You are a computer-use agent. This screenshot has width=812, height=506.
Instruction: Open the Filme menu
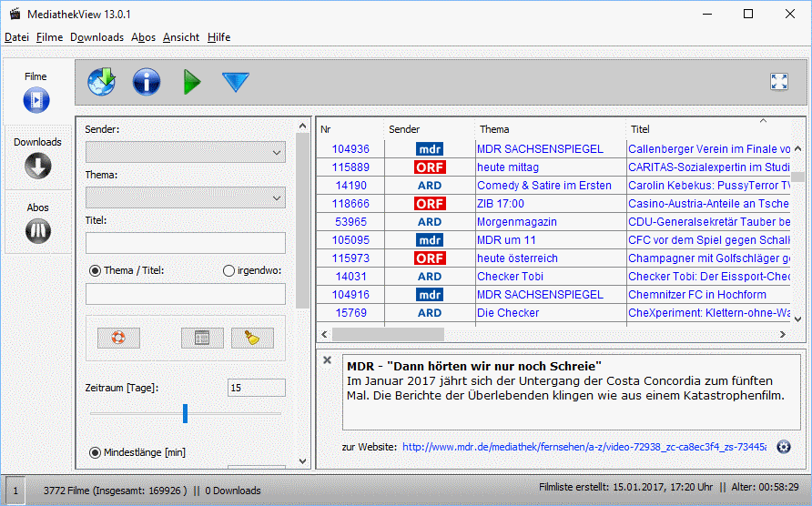coord(50,37)
